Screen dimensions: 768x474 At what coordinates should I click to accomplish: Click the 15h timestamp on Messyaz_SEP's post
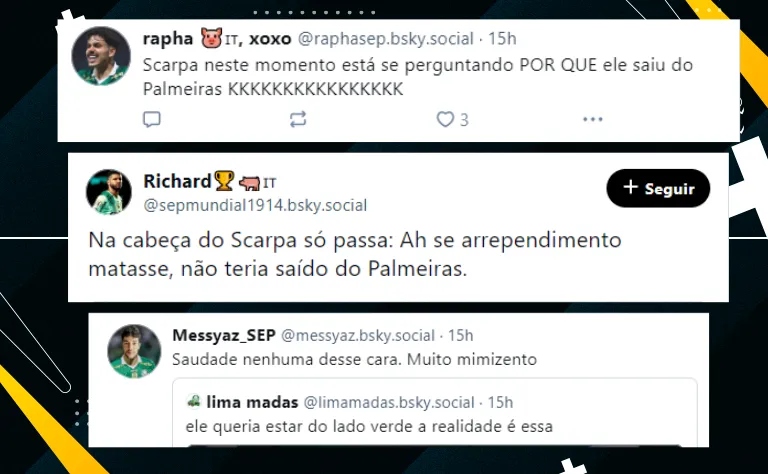pyautogui.click(x=460, y=335)
